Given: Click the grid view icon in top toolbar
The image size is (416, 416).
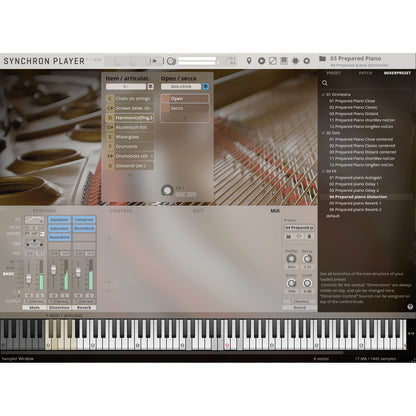Looking at the screenshot, I should tap(284, 61).
